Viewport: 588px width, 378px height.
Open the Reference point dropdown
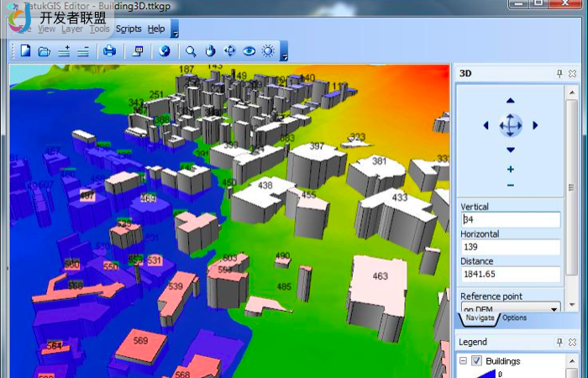(554, 308)
